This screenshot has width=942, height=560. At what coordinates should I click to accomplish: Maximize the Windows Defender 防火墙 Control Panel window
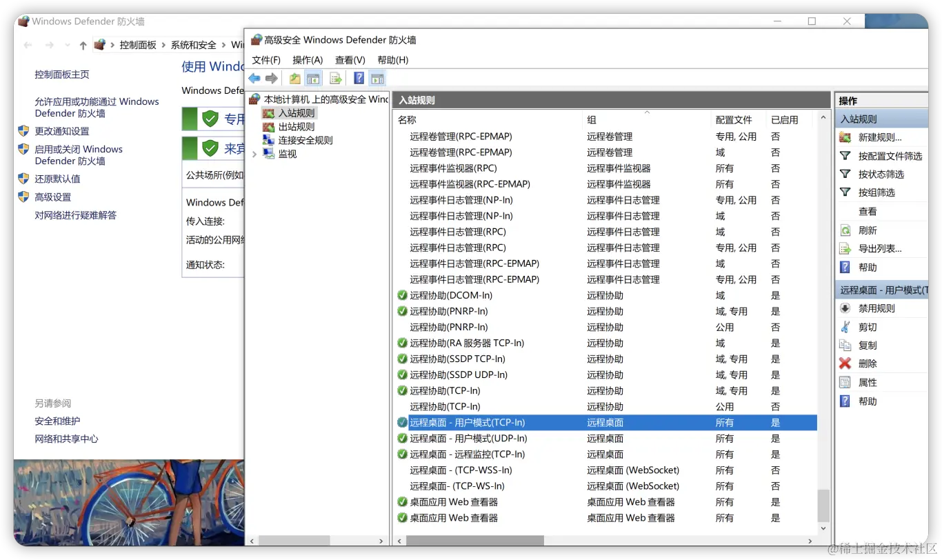pyautogui.click(x=812, y=21)
